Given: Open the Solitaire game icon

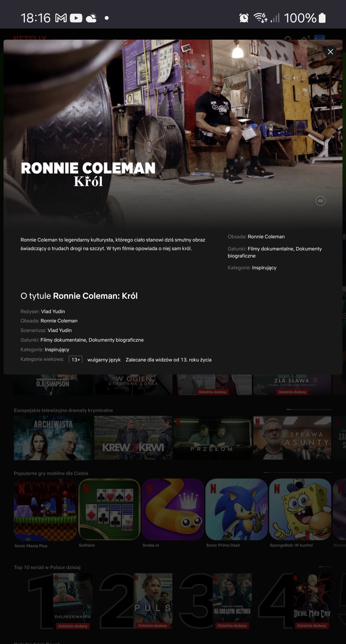Looking at the screenshot, I should [109, 510].
